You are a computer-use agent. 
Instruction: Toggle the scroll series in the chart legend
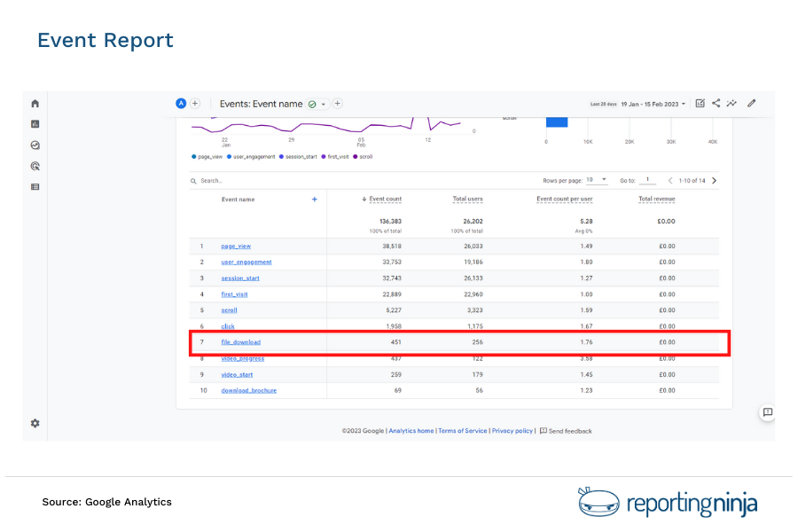pos(365,157)
